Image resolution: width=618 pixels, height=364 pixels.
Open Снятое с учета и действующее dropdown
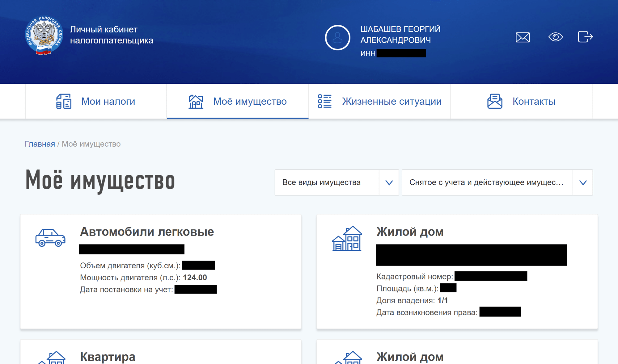pos(497,182)
